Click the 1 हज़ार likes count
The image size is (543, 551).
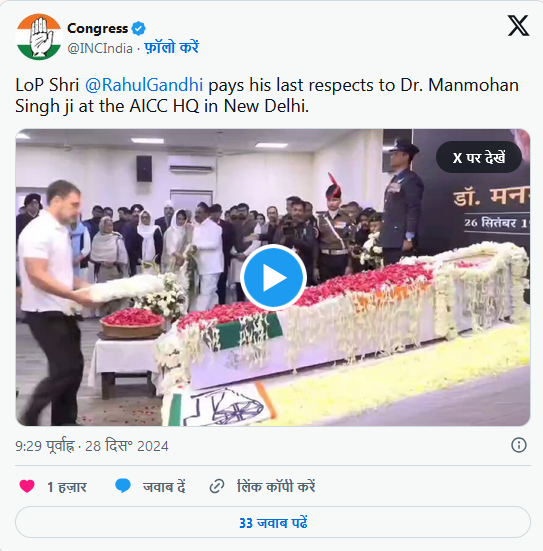[67, 487]
